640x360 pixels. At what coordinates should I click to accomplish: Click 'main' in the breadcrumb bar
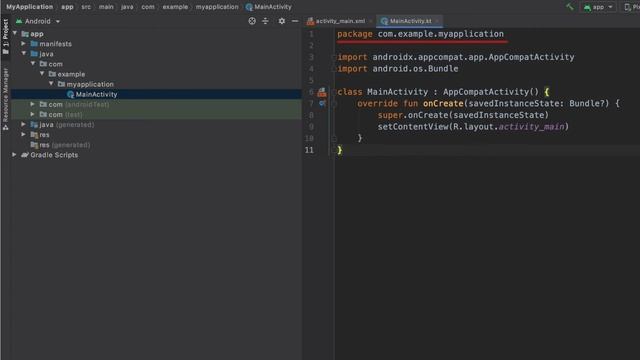106,7
